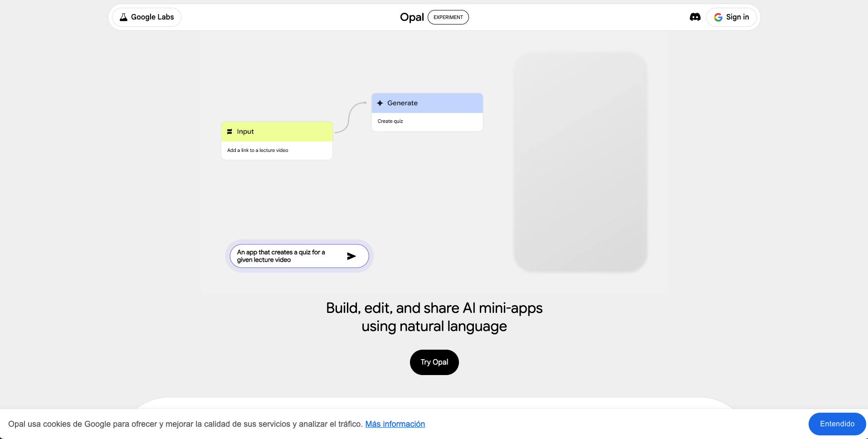The image size is (868, 439).
Task: Click the EXPERIMENT badge
Action: (448, 17)
